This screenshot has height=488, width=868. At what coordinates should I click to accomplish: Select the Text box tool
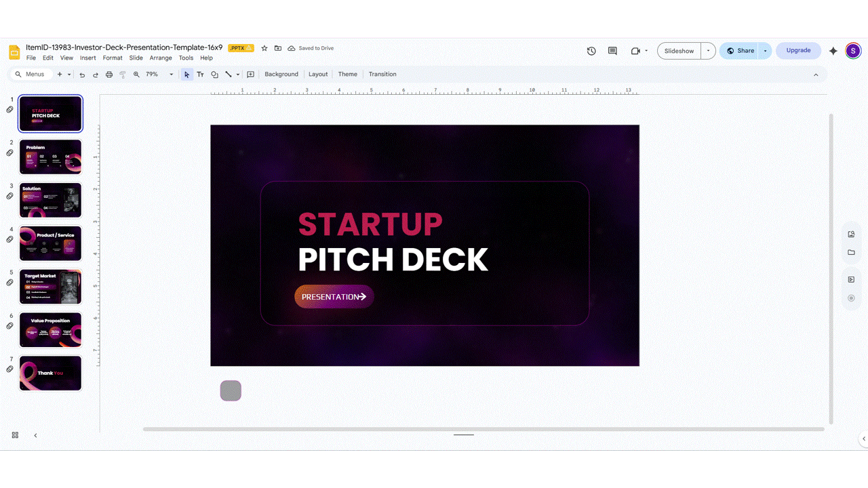coord(200,74)
